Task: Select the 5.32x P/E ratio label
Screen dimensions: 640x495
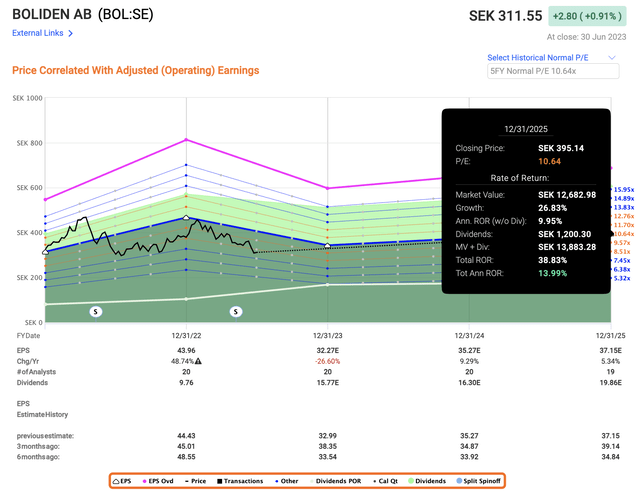Action: (x=622, y=278)
